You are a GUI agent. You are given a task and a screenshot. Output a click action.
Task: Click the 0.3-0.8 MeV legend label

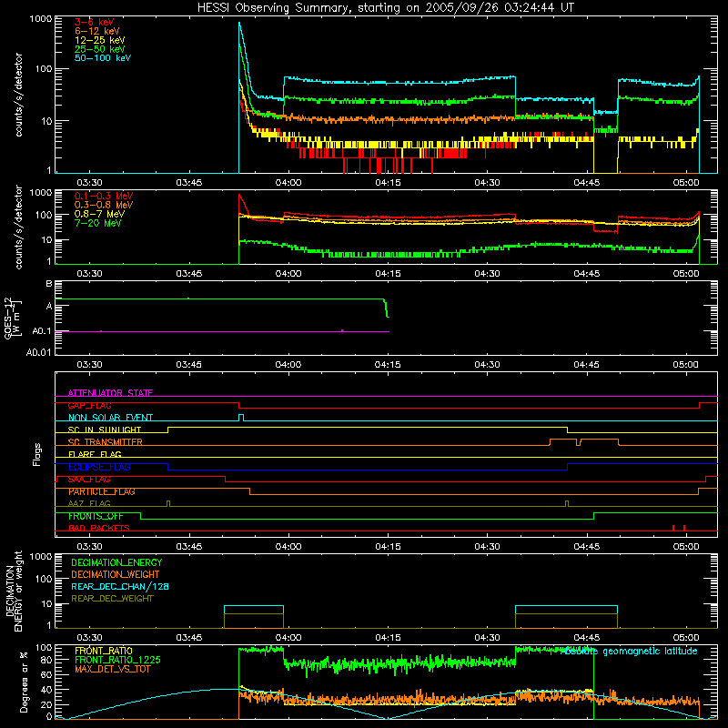pos(104,205)
